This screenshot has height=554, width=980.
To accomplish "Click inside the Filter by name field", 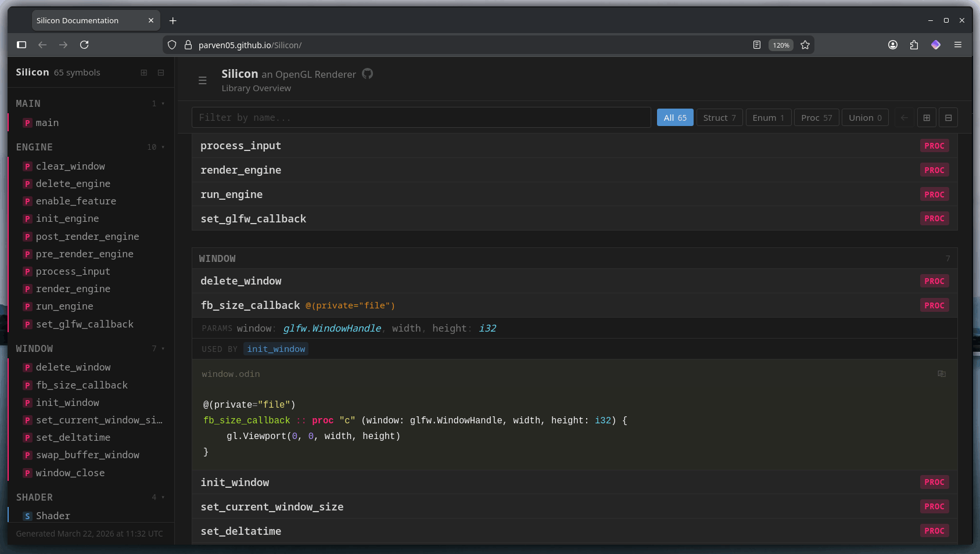I will [407, 117].
